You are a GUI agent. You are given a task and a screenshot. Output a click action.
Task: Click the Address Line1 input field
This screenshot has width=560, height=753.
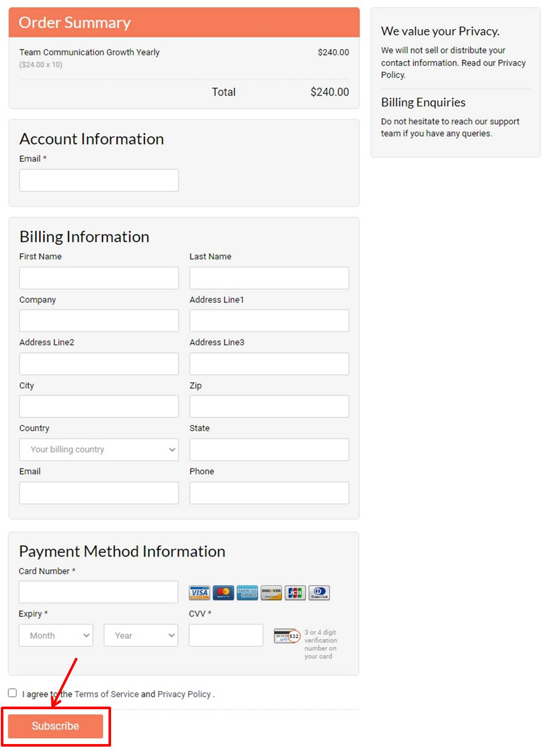[269, 321]
